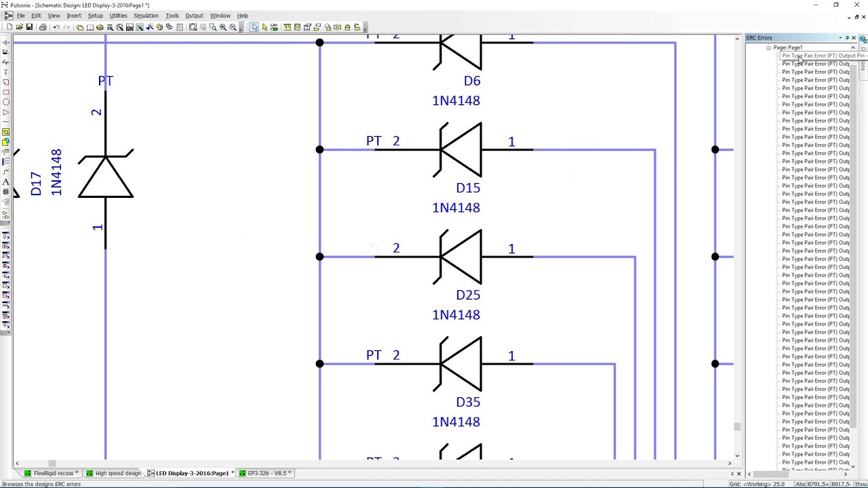Screen dimensions: 868x488
Task: Click the Print icon in toolbar
Action: tap(43, 27)
